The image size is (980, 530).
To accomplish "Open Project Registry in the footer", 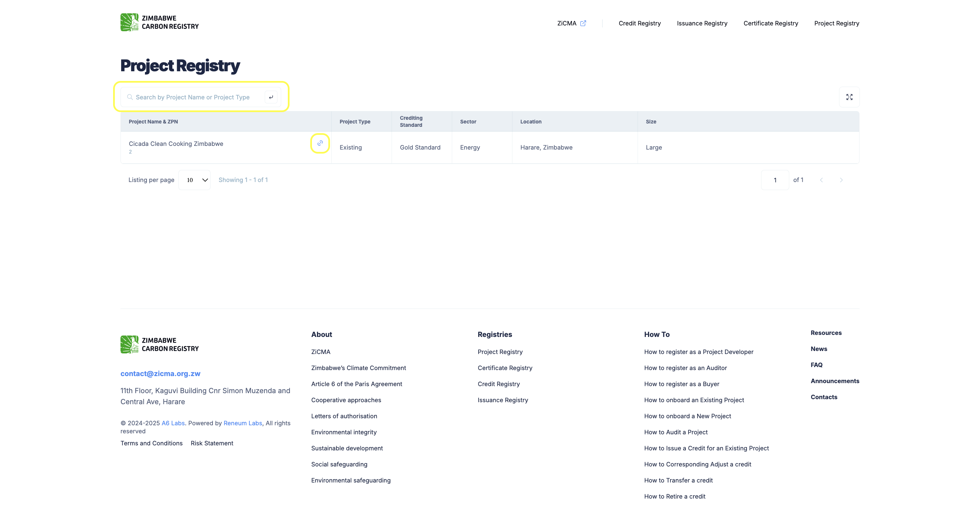I will [x=500, y=352].
